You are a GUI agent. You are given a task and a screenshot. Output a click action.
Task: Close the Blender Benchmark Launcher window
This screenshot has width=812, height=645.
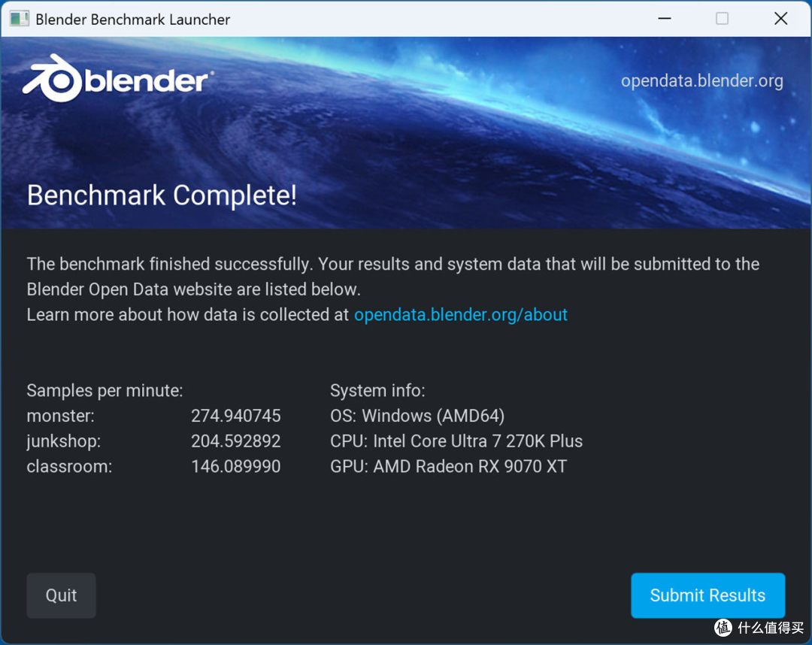[780, 19]
